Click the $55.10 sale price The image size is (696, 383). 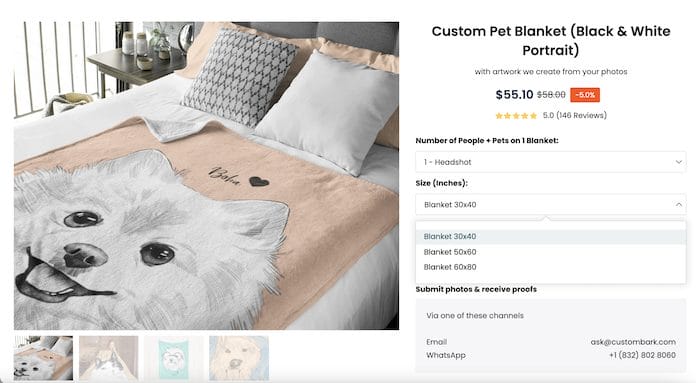(514, 95)
